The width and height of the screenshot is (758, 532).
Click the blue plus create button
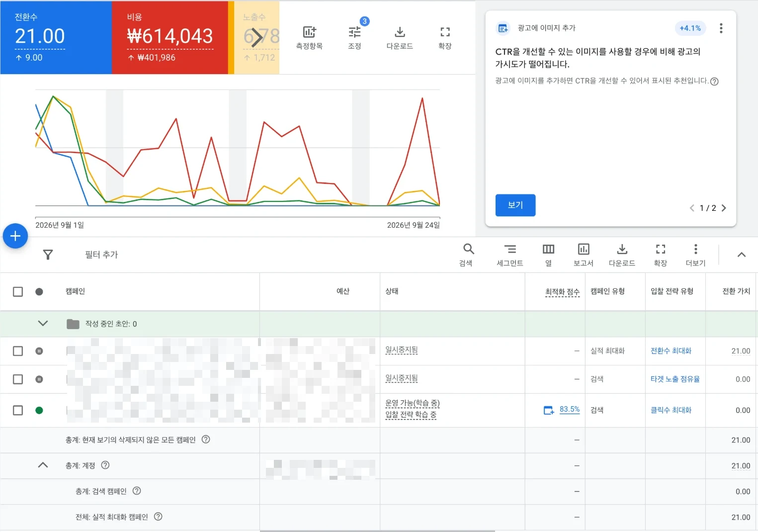click(x=15, y=236)
